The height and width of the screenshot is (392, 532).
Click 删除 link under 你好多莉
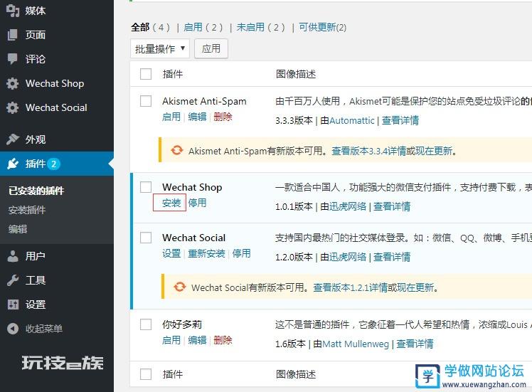coord(223,340)
